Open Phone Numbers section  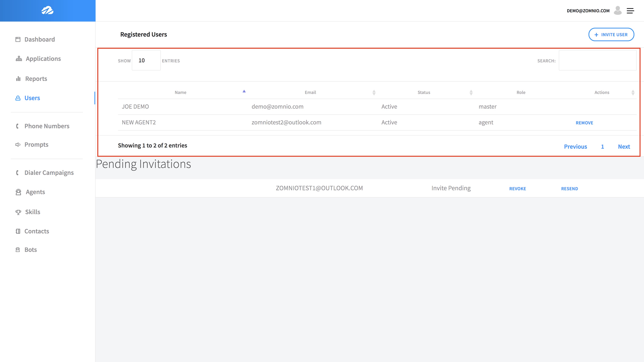(47, 126)
